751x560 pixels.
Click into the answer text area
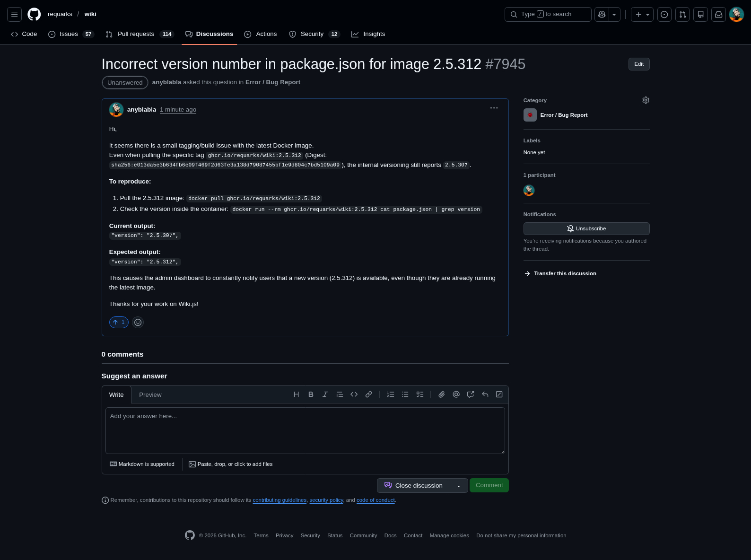pyautogui.click(x=305, y=430)
